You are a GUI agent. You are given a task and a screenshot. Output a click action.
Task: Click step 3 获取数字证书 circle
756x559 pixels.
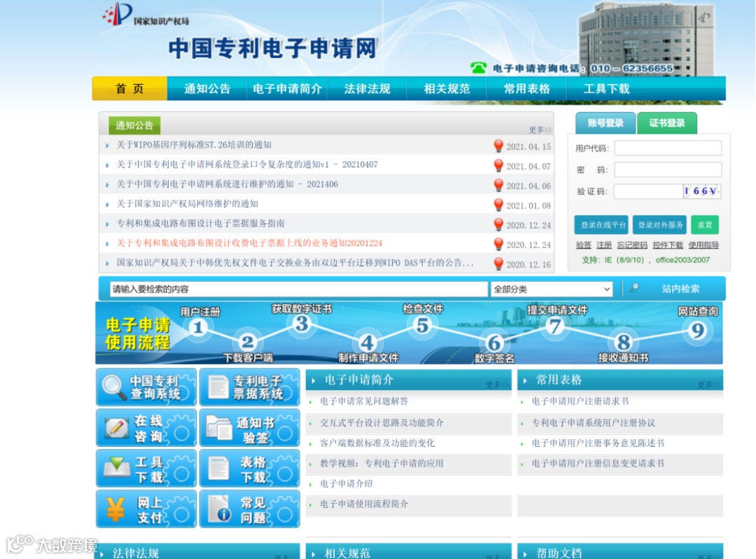(x=302, y=324)
